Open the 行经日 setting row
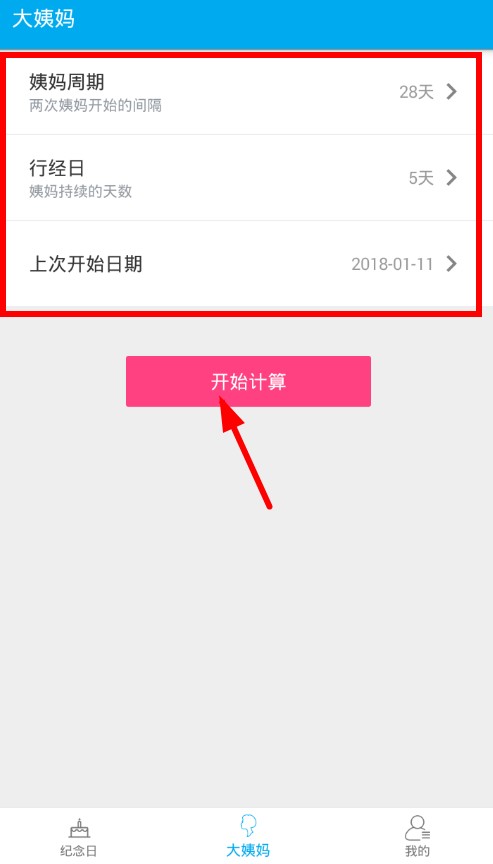Image resolution: width=493 pixels, height=864 pixels. coord(241,177)
